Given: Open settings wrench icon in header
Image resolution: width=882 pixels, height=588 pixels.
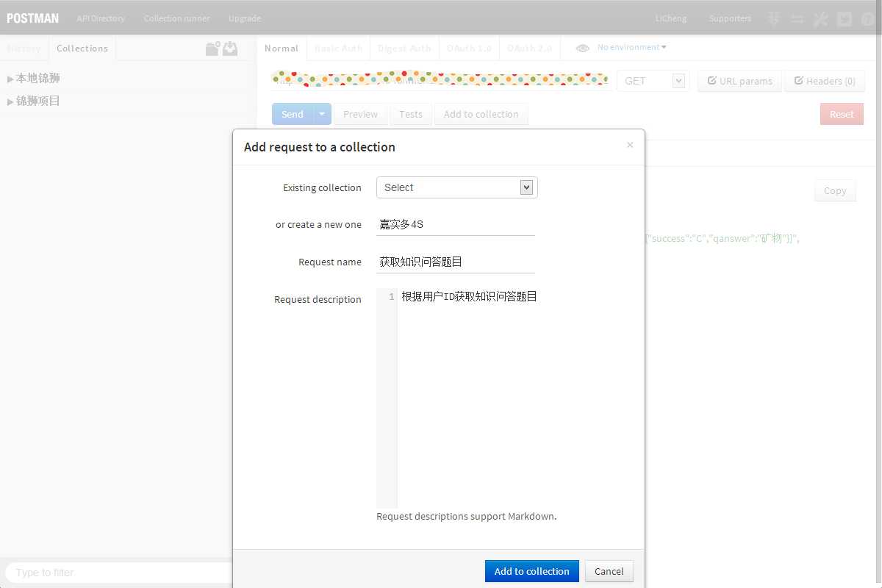Looking at the screenshot, I should click(821, 19).
